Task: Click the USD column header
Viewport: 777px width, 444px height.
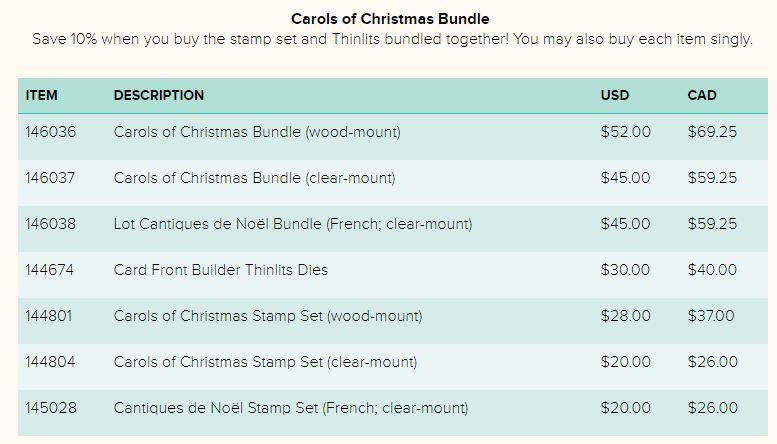Action: point(615,95)
